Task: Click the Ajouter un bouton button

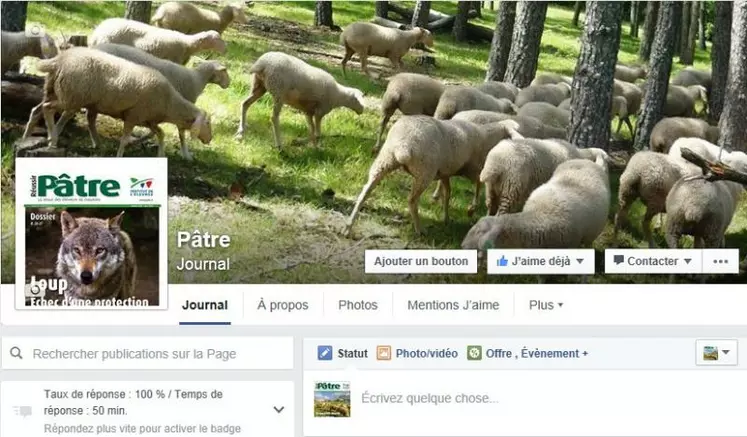Action: (421, 261)
